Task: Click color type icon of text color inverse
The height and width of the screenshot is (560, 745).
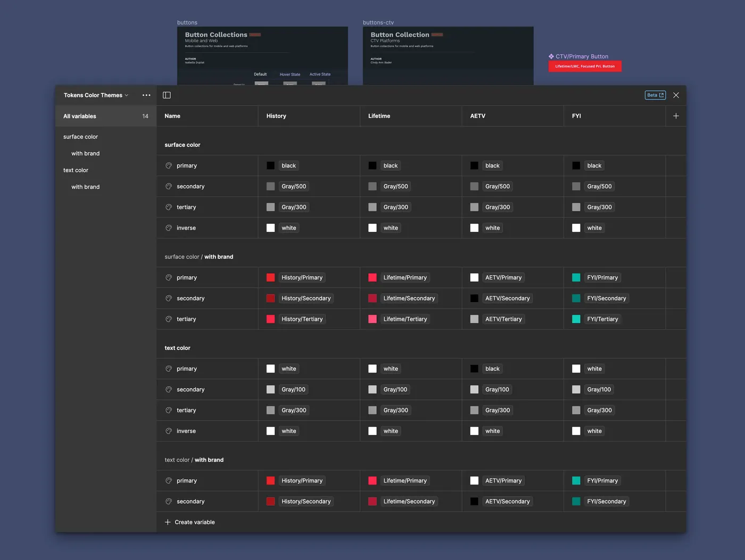Action: point(169,431)
